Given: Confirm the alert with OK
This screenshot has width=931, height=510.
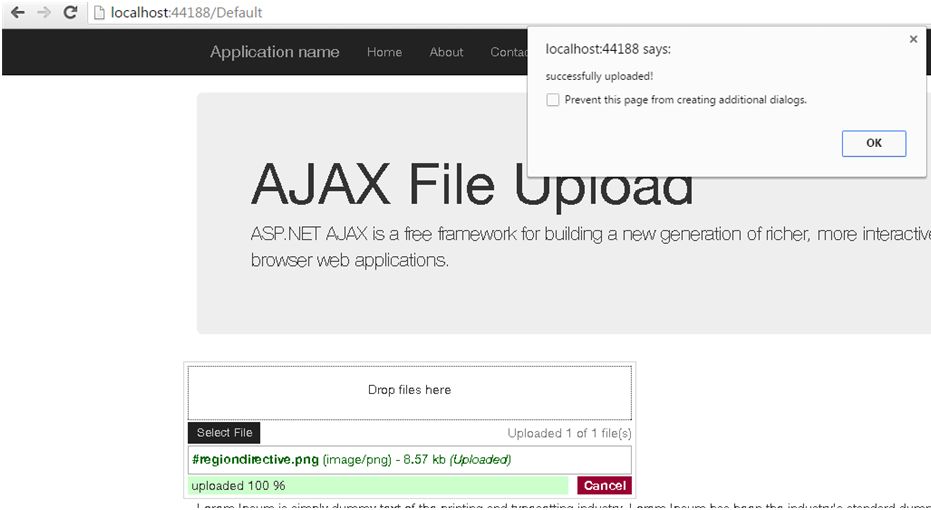Looking at the screenshot, I should pos(873,143).
